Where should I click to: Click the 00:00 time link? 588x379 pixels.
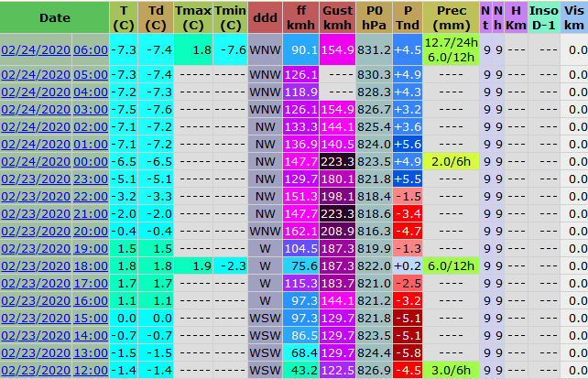pyautogui.click(x=90, y=160)
